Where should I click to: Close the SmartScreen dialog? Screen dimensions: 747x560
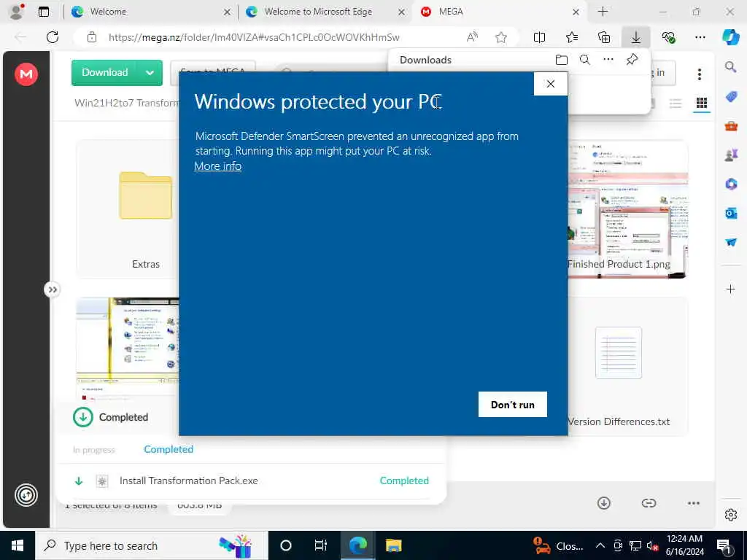point(550,84)
